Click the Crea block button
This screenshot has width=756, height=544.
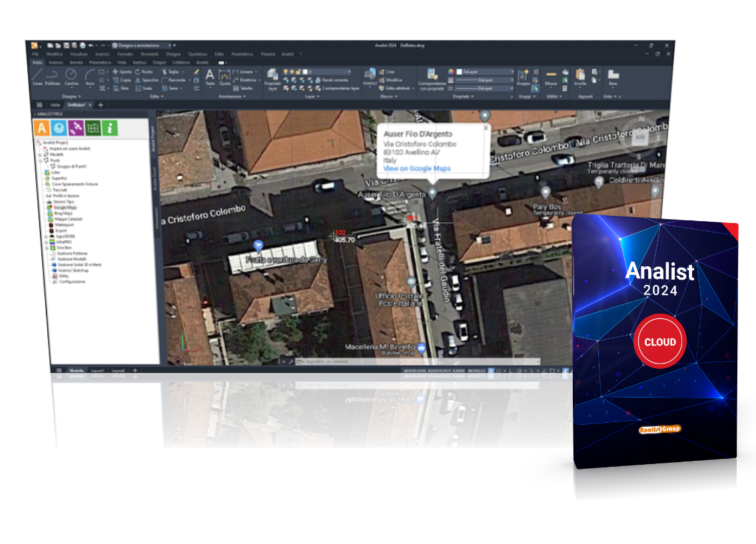387,72
